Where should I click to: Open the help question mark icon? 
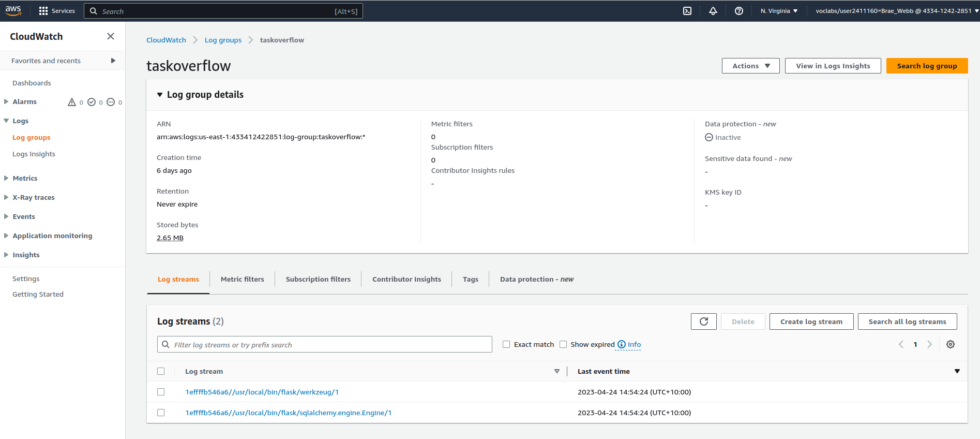point(739,11)
